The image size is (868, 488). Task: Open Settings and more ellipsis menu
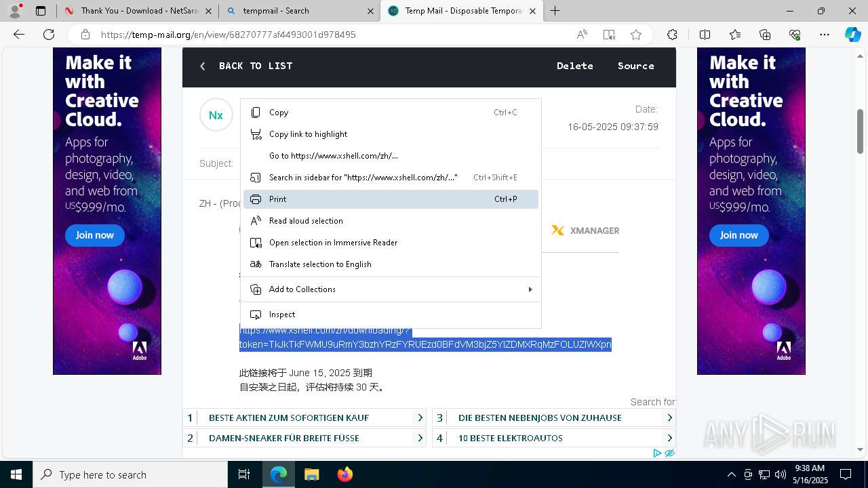[x=825, y=35]
